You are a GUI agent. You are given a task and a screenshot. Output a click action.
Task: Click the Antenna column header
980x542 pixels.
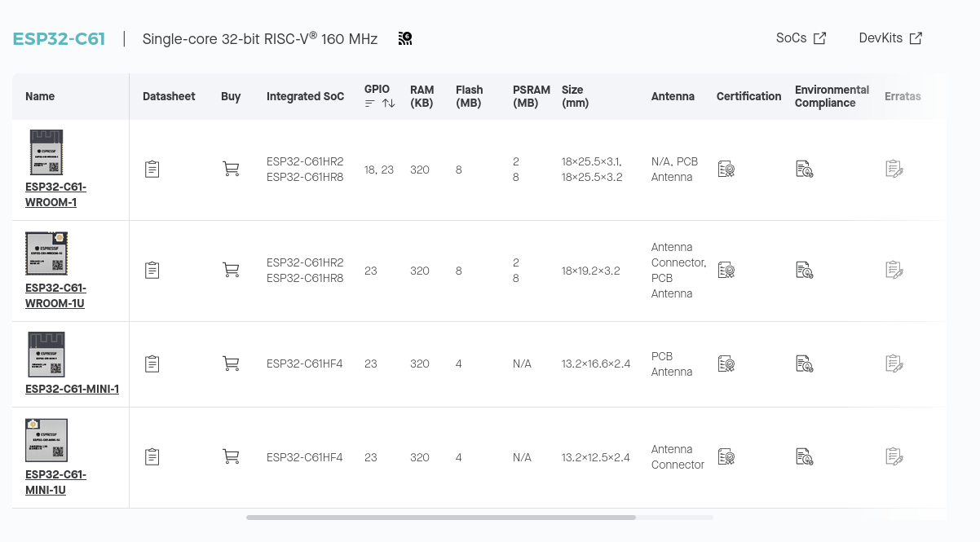tap(673, 96)
